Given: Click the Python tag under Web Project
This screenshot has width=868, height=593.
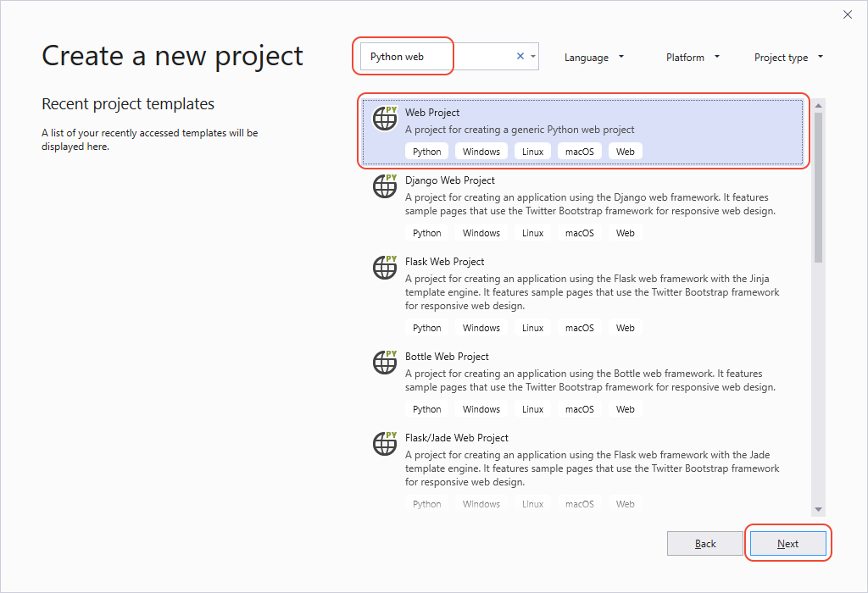Looking at the screenshot, I should click(426, 151).
